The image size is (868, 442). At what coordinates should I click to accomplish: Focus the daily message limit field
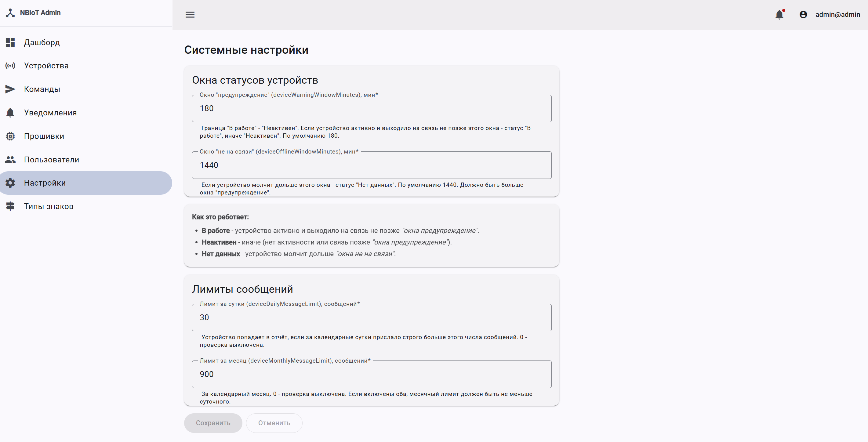(x=372, y=317)
